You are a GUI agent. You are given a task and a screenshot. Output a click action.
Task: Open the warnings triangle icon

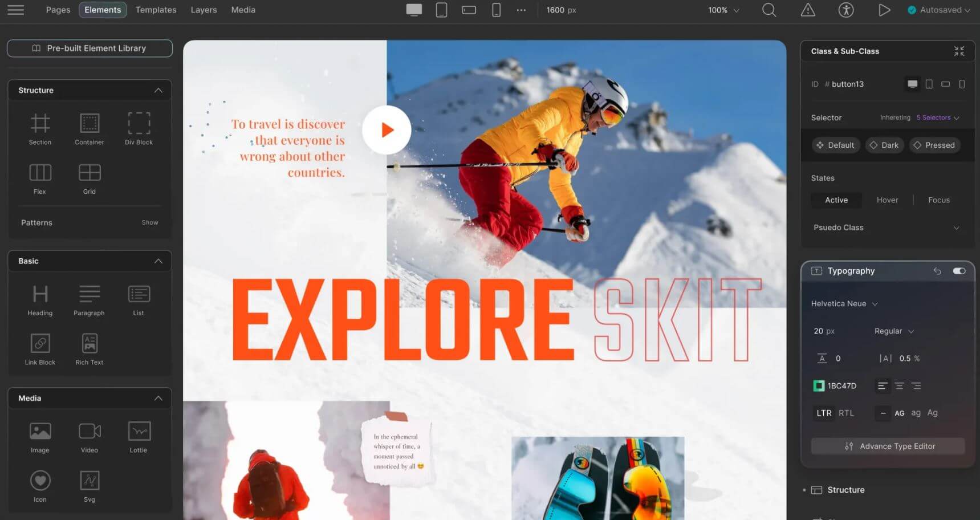808,10
